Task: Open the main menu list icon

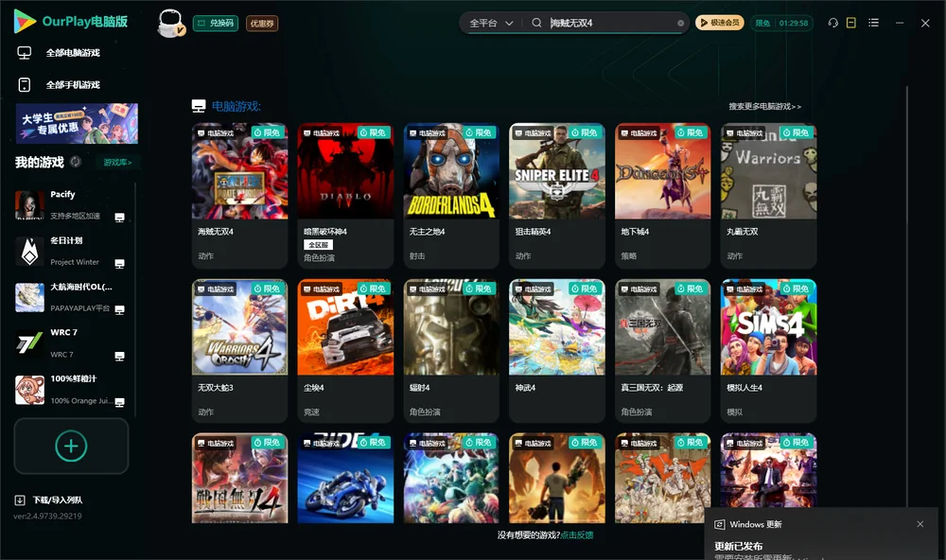Action: [x=873, y=23]
